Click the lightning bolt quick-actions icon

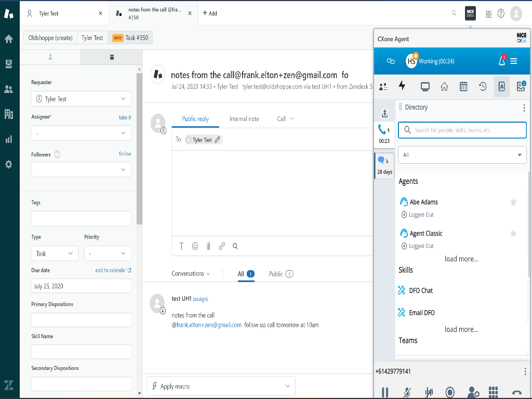point(402,86)
